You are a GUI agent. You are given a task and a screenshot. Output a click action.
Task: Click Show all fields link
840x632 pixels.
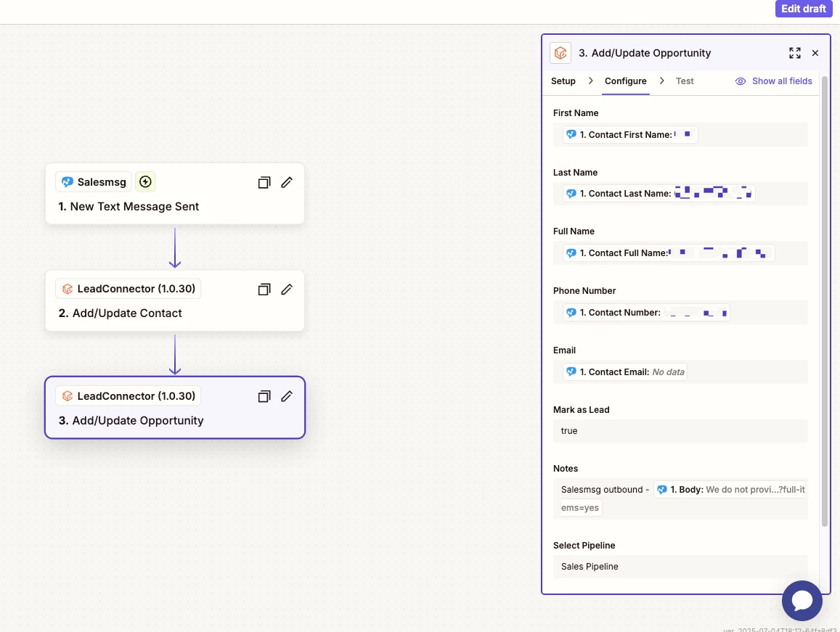(782, 81)
